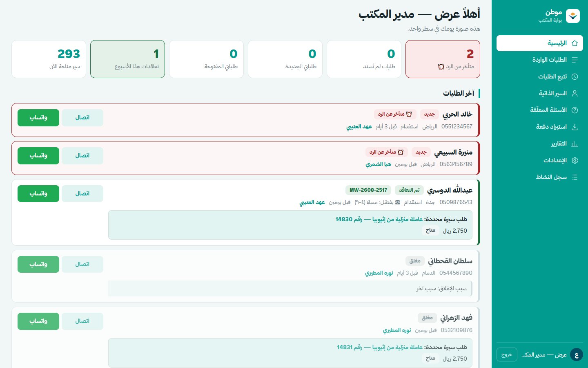The width and height of the screenshot is (588, 368).
Task: Open the طلباتي المفتوحة stat card
Action: click(206, 59)
